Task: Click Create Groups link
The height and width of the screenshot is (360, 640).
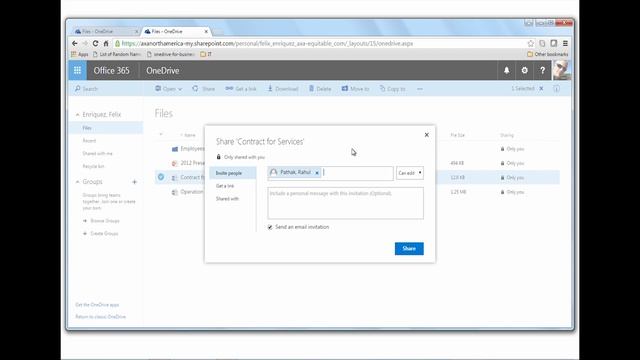Action: pyautogui.click(x=104, y=233)
